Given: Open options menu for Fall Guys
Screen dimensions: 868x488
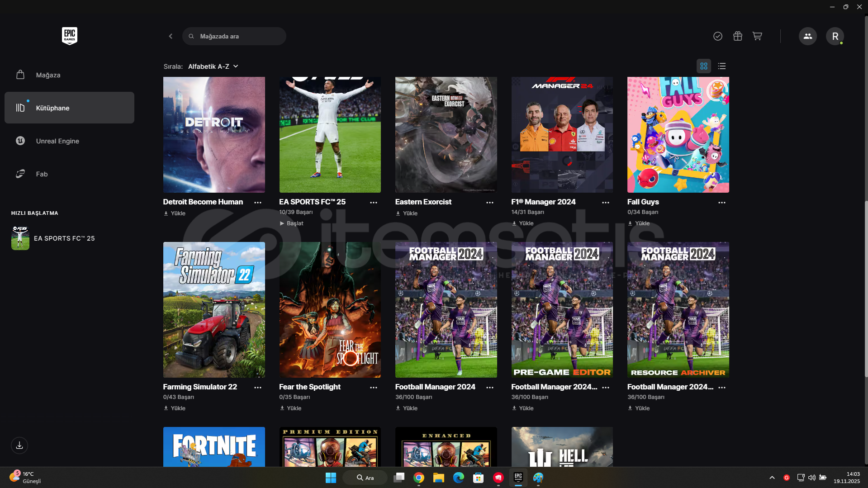Looking at the screenshot, I should [722, 203].
